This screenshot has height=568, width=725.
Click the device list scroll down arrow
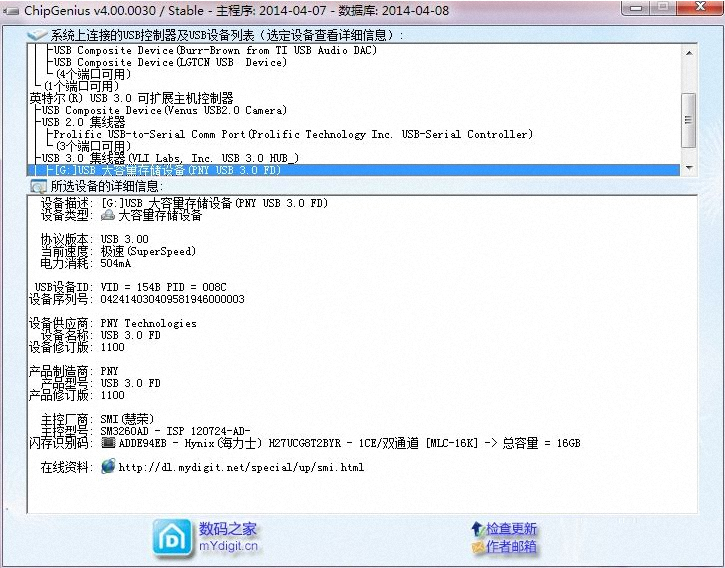[689, 167]
